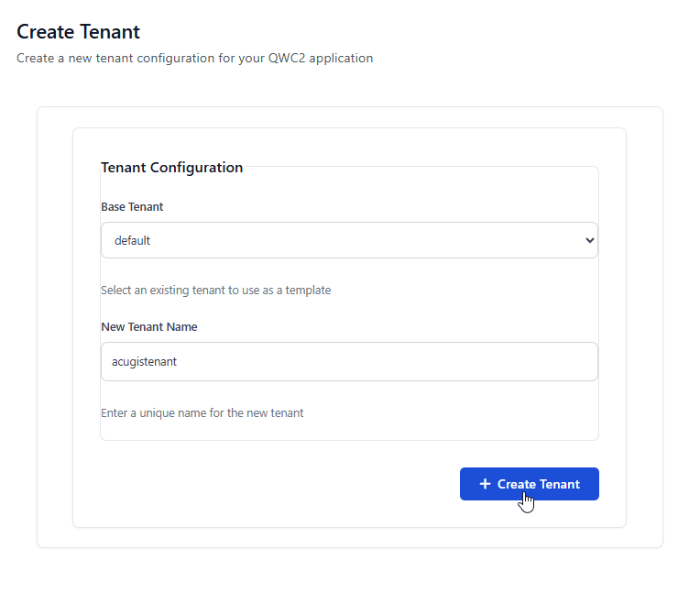Click the word 'Configuration' in section legend
The image size is (700, 604).
point(196,168)
